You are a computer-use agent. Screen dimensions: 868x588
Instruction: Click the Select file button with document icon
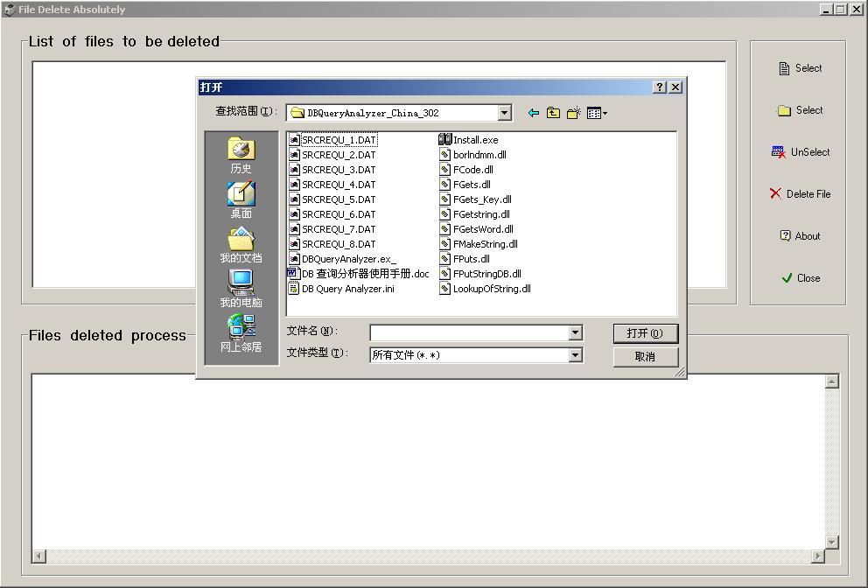(x=800, y=68)
